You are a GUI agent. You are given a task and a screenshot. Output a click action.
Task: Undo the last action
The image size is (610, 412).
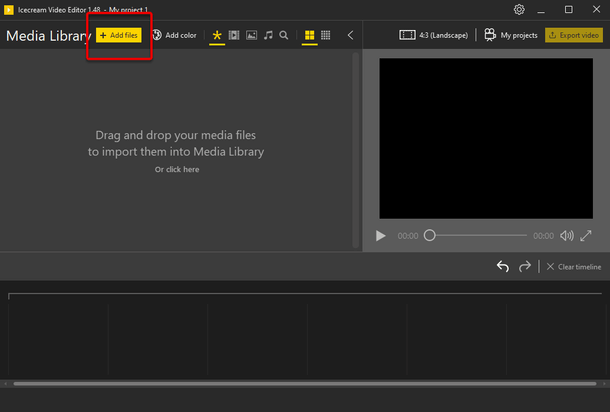(x=503, y=266)
